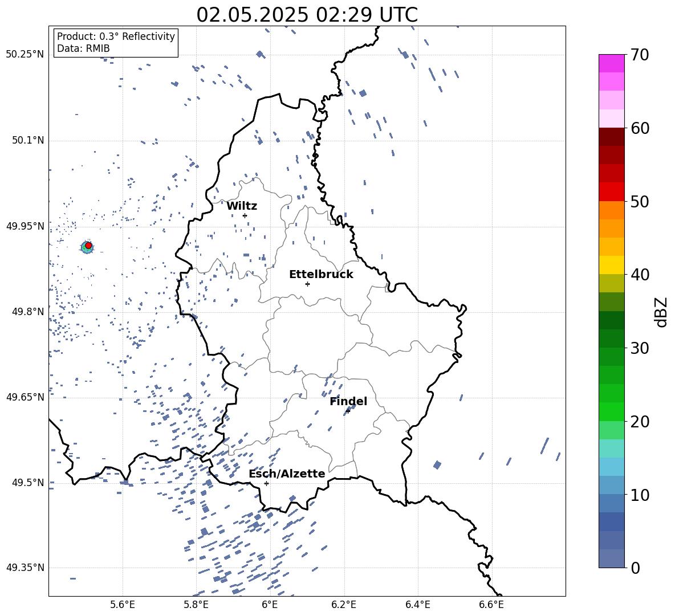Select the Ettelbruck city label

point(321,275)
